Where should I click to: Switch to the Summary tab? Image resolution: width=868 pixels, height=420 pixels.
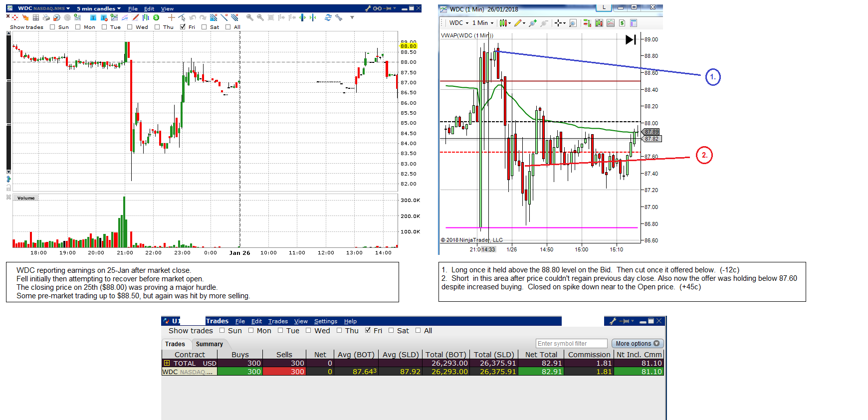210,344
